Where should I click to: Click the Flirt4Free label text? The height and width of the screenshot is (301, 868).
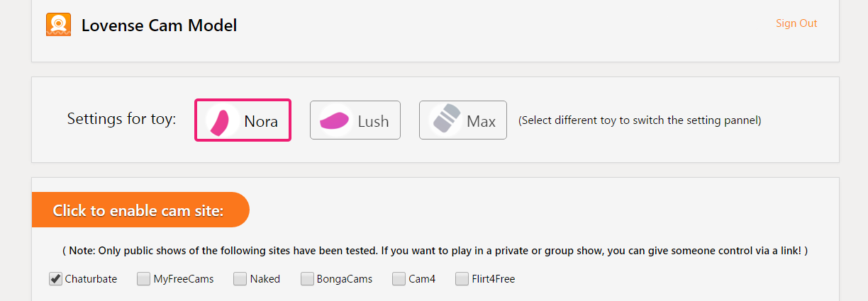pos(494,279)
